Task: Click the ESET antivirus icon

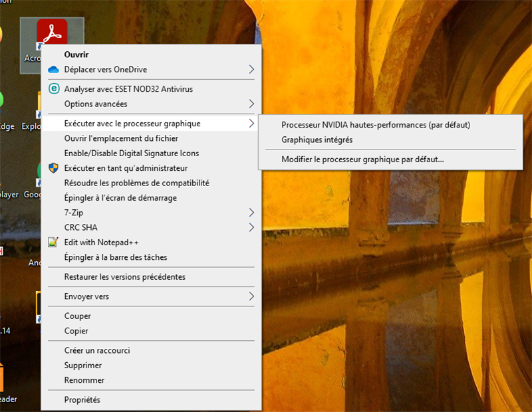Action: [54, 89]
